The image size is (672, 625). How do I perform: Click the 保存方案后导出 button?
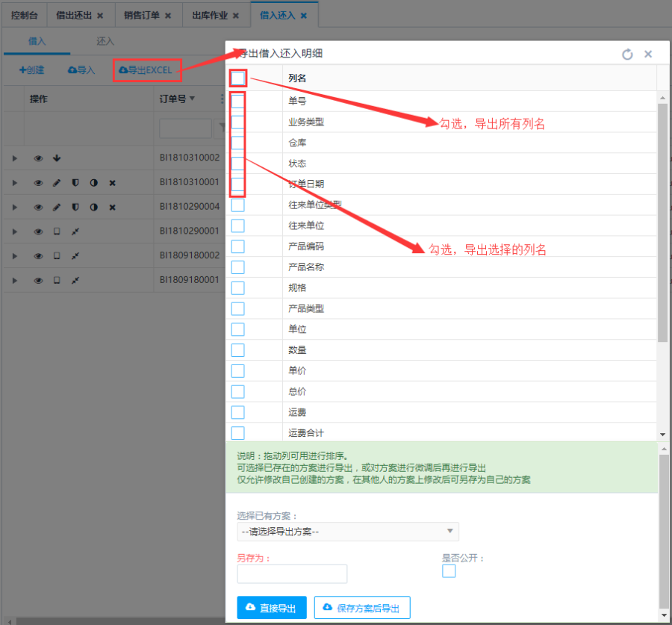pyautogui.click(x=362, y=608)
